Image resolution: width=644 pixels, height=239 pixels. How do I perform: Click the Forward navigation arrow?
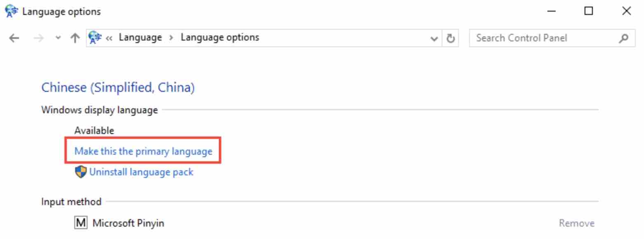[x=38, y=38]
